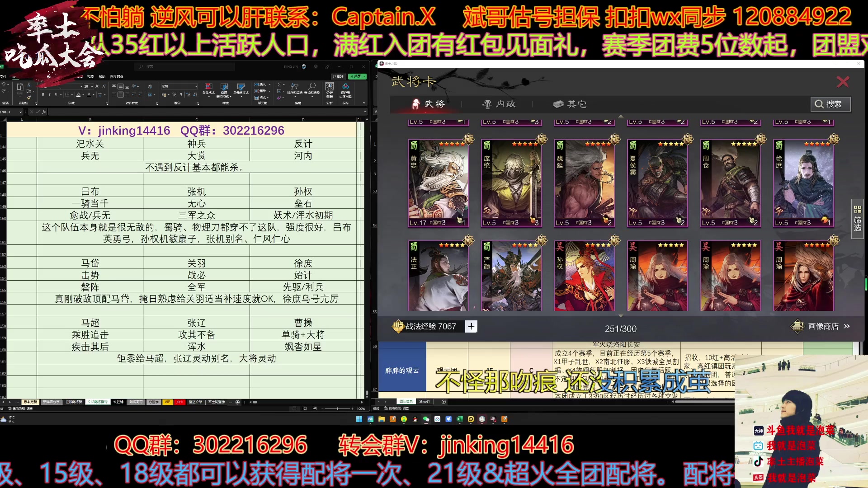Image resolution: width=868 pixels, height=488 pixels.
Task: Click the Format Painter brush icon
Action: pos(29,97)
